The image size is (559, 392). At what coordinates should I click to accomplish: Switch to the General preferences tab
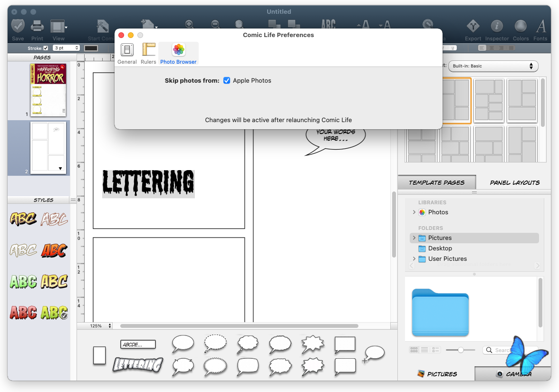[x=127, y=54]
